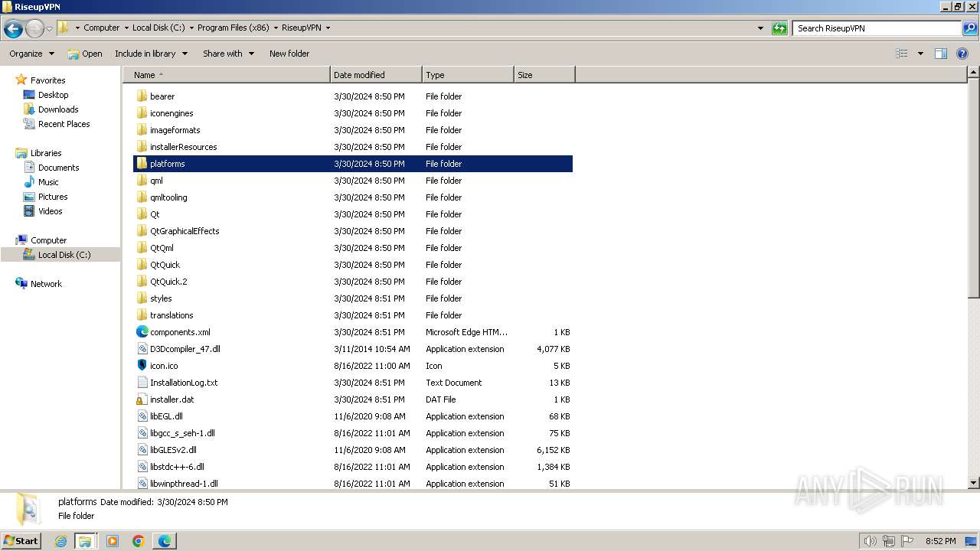Open Recent Places under Favorites

pyautogui.click(x=64, y=124)
